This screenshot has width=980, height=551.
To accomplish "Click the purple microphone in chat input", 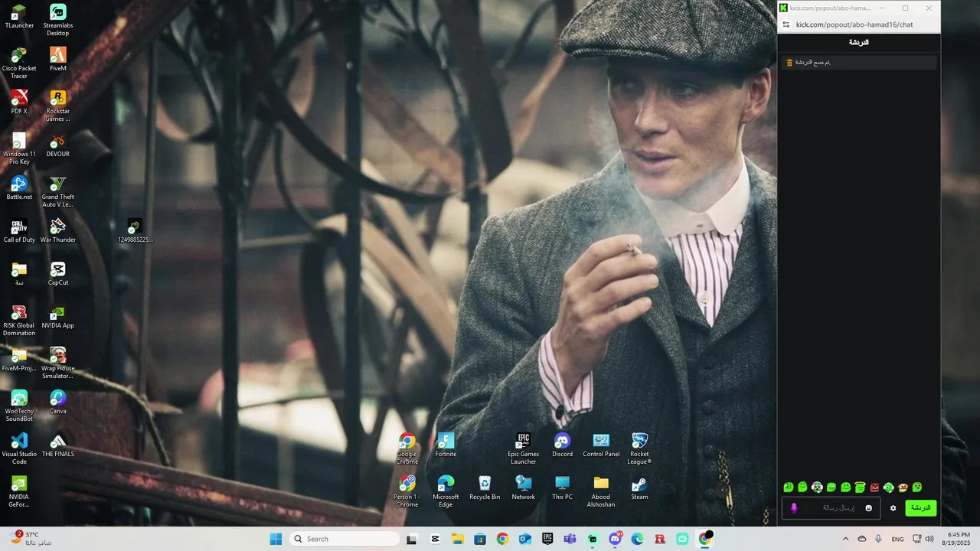I will tap(794, 508).
